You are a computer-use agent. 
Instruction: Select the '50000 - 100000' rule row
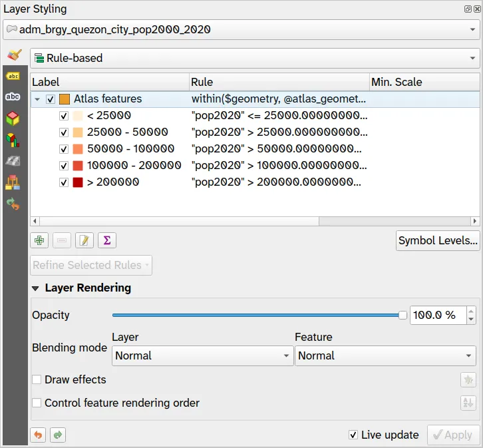(x=130, y=148)
